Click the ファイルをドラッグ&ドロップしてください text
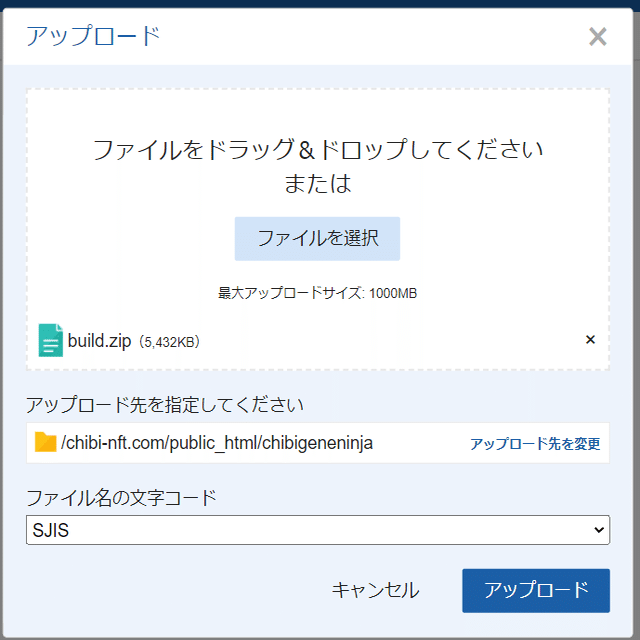Image resolution: width=640 pixels, height=640 pixels. [318, 149]
